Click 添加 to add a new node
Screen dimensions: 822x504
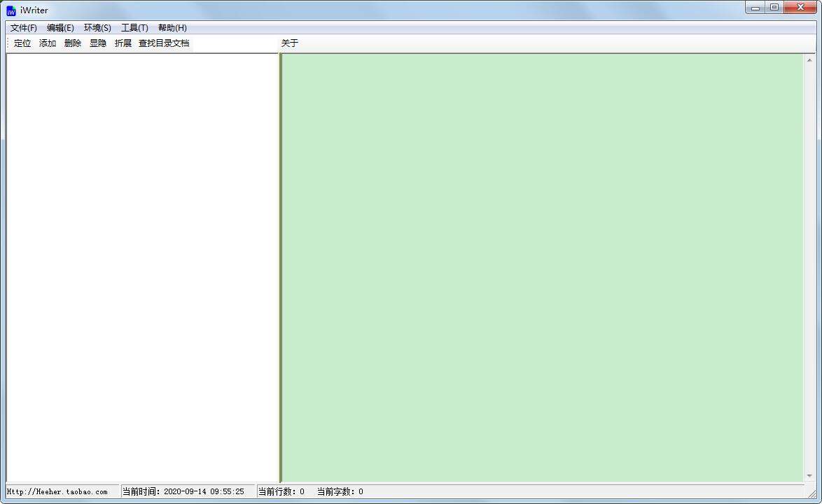(x=47, y=43)
